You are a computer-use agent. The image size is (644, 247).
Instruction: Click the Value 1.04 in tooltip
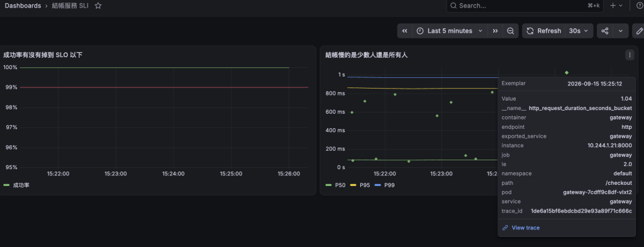[x=627, y=99]
